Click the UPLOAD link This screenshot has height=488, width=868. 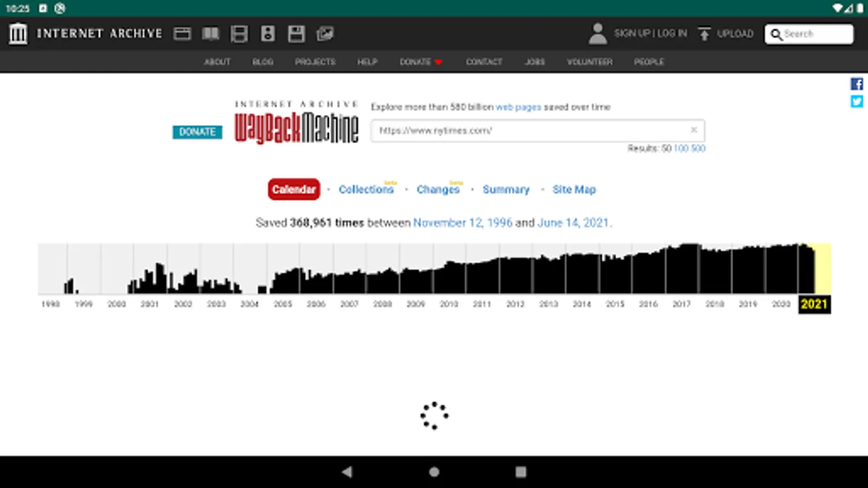point(735,34)
